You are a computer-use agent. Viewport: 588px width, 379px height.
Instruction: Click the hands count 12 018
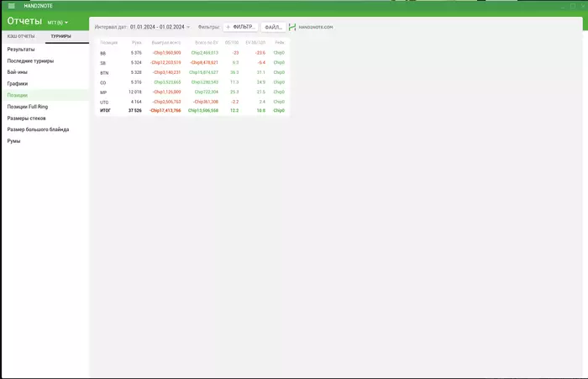[135, 92]
